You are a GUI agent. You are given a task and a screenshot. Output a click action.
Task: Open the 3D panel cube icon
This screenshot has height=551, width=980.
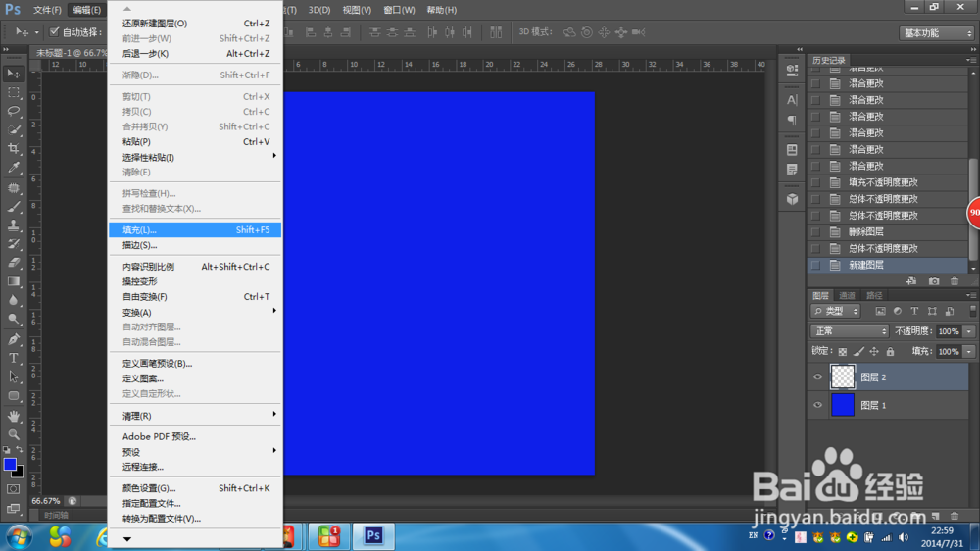point(792,199)
